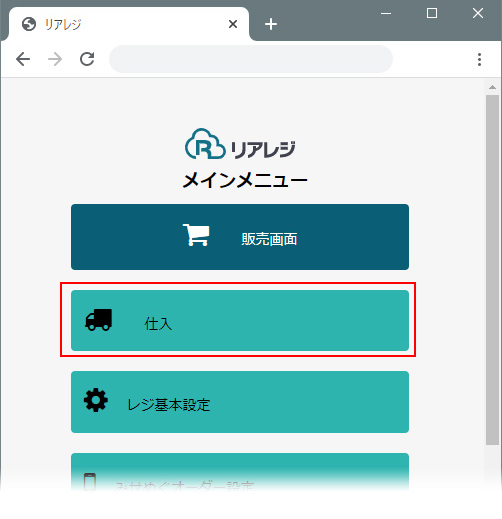Screen dimensions: 502x519
Task: Go back with the browser back arrow
Action: pyautogui.click(x=23, y=59)
